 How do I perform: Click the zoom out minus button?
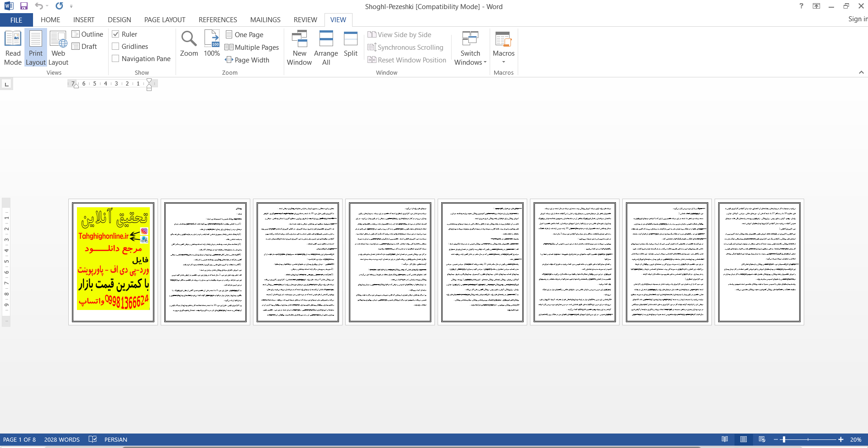click(776, 439)
